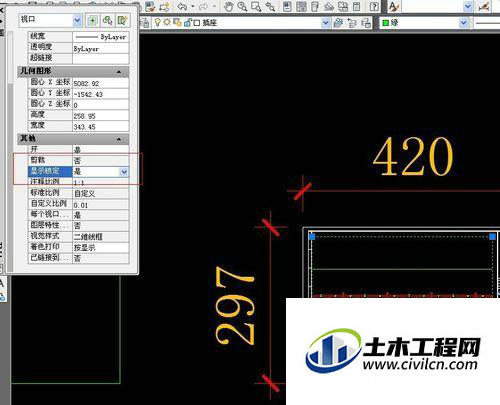Open Sheet Set Manager icon
Image resolution: width=500 pixels, height=405 pixels.
[x=329, y=7]
